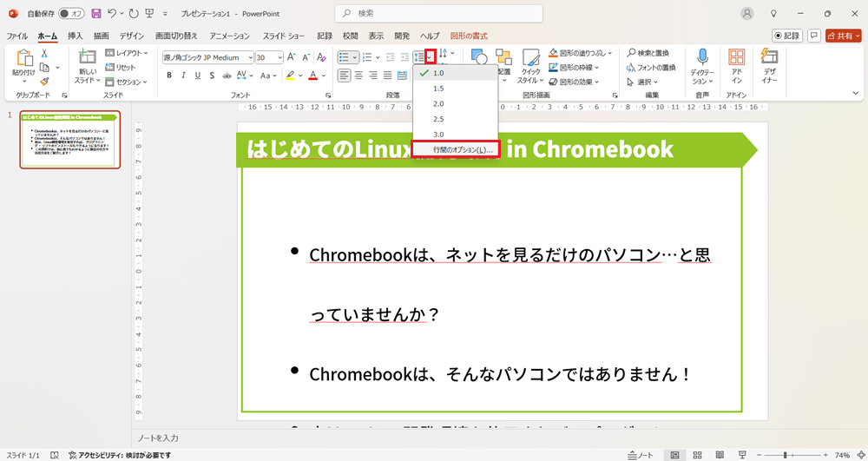Open Line Spacing Options (行間のオプション)
The image size is (868, 461).
pyautogui.click(x=456, y=149)
